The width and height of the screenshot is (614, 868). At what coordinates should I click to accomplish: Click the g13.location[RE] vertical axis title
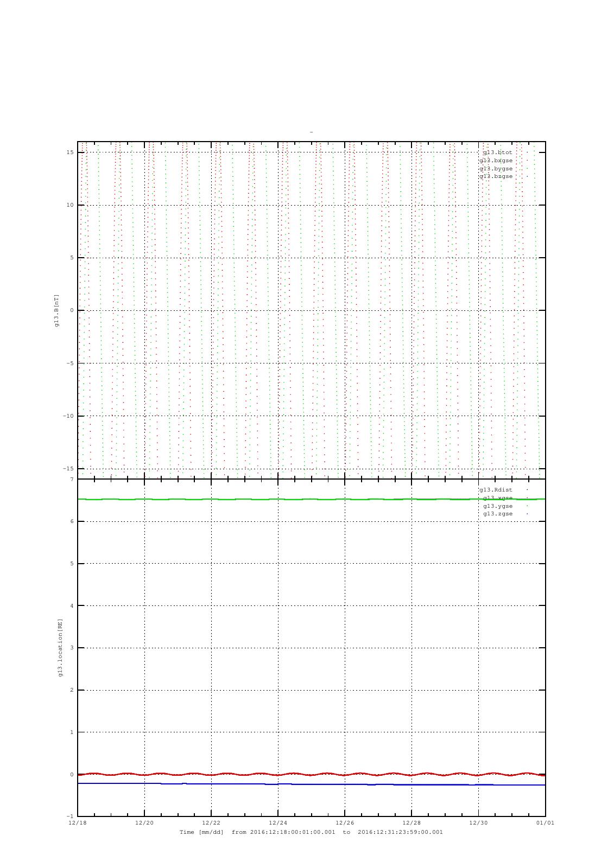point(60,647)
